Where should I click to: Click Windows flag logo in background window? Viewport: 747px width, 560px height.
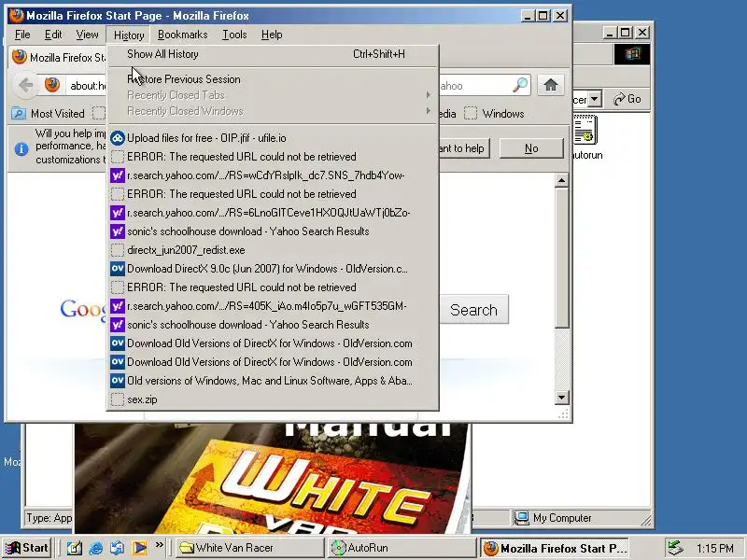632,54
